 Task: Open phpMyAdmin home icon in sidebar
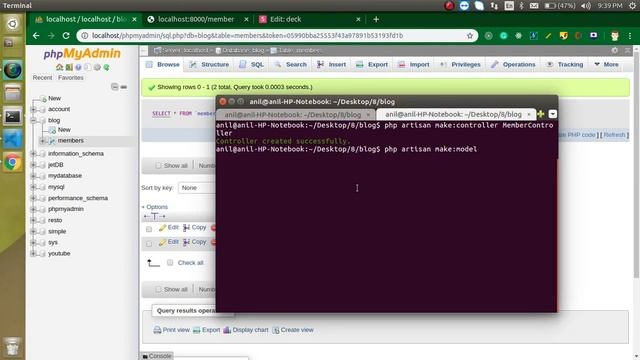[x=60, y=67]
